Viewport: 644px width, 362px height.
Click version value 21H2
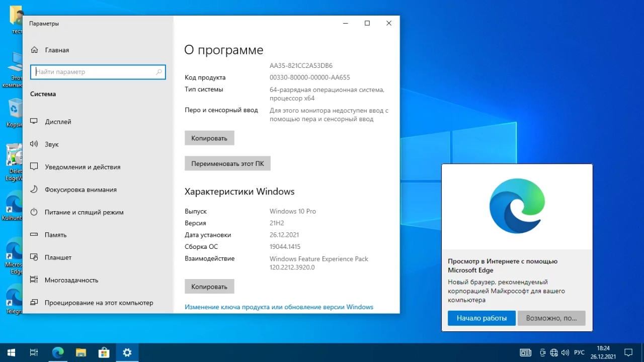point(278,223)
